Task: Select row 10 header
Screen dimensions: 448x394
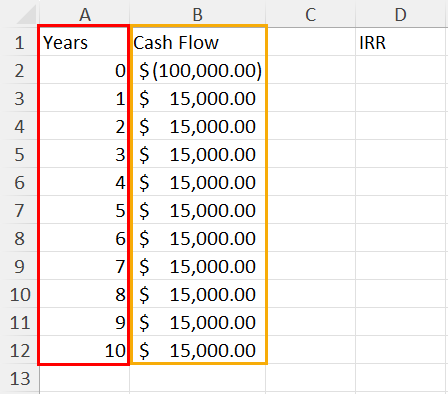Action: 20,294
